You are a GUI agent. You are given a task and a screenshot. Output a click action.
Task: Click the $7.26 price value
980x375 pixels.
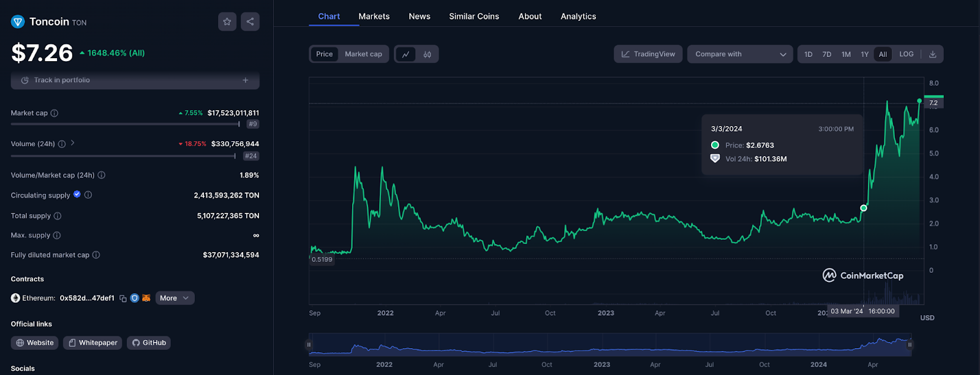42,53
